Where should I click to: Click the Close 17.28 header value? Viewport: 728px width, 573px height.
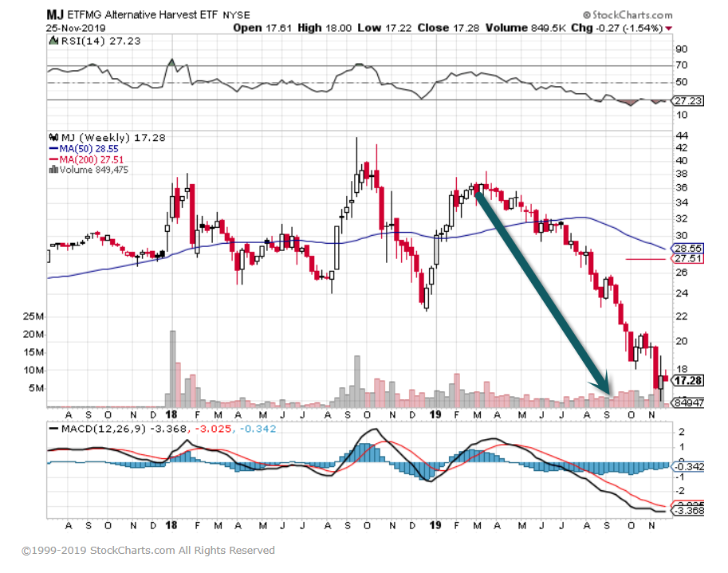click(x=448, y=28)
